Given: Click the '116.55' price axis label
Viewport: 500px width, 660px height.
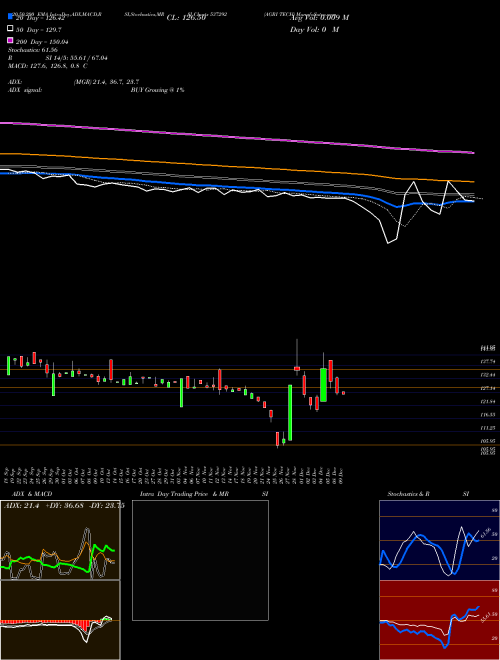Looking at the screenshot, I should tap(489, 415).
